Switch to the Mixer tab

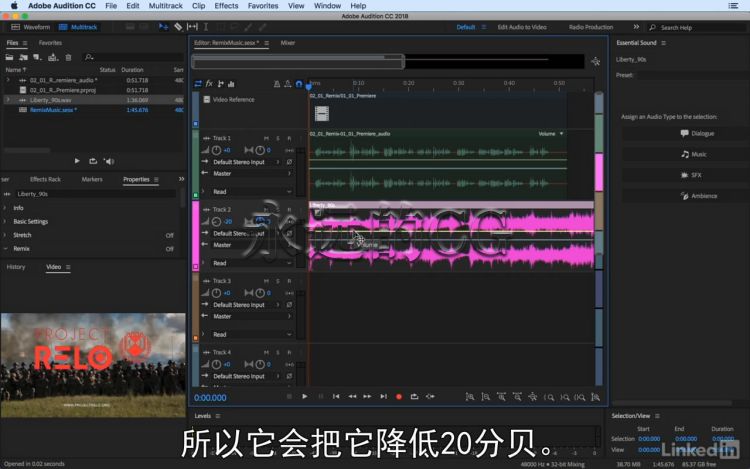287,43
